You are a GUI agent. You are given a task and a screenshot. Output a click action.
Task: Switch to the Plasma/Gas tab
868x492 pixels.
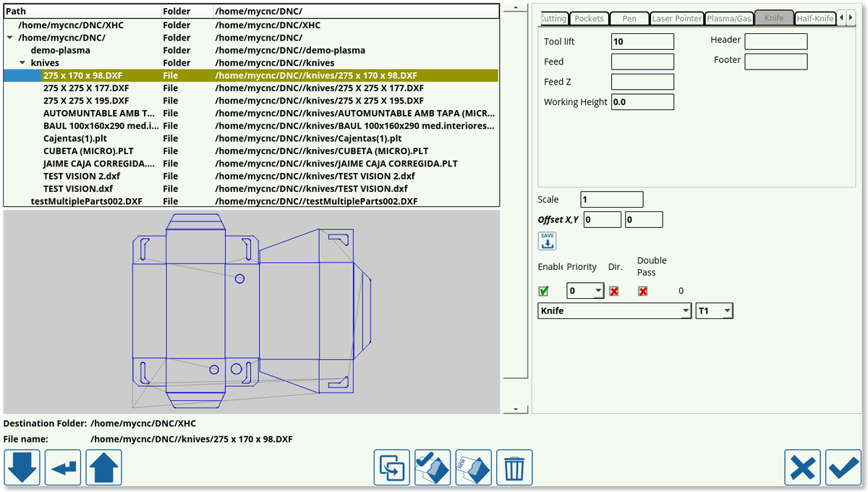[729, 18]
